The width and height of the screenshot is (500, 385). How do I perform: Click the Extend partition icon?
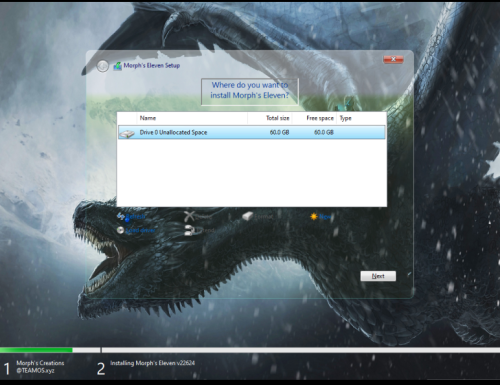pyautogui.click(x=189, y=230)
